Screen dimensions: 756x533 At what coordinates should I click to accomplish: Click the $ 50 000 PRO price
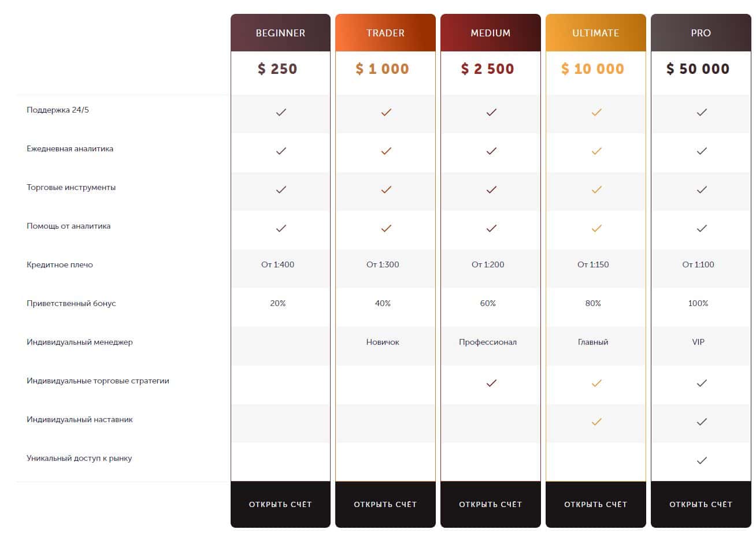click(698, 69)
